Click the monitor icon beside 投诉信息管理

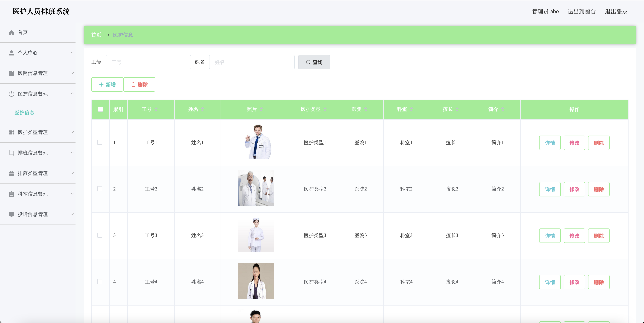click(x=12, y=214)
